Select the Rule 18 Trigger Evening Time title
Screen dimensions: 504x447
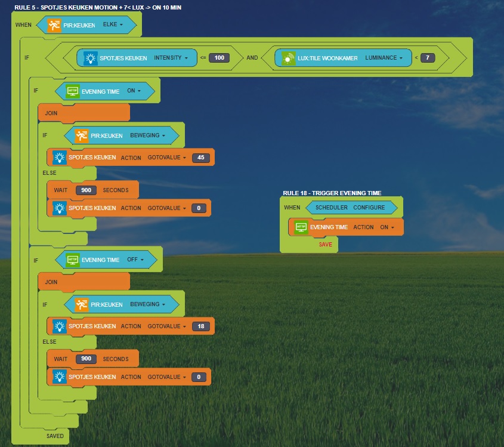(x=332, y=193)
